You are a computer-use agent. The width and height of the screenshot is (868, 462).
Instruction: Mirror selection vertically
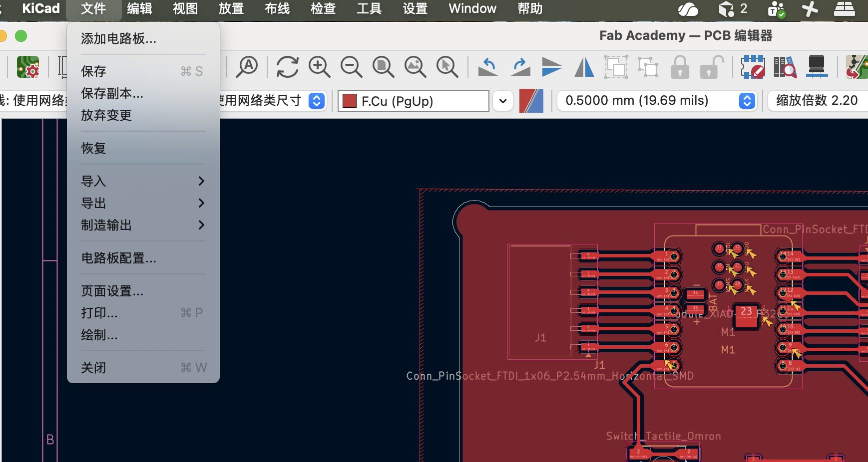[552, 67]
